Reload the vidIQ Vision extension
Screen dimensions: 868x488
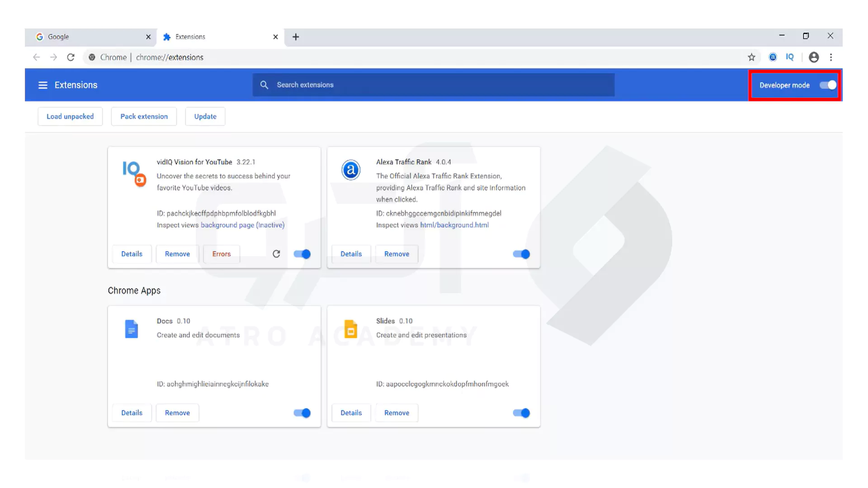(276, 254)
